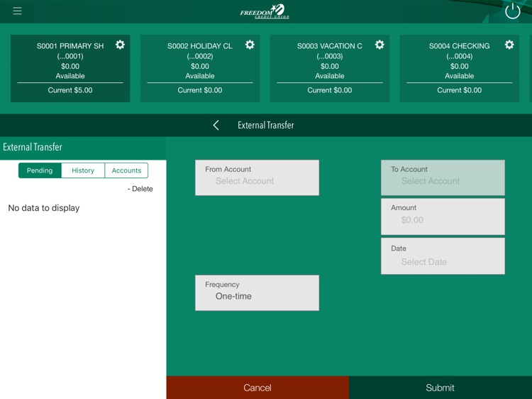Go back using the External Transfer arrow
The width and height of the screenshot is (532, 399).
216,125
